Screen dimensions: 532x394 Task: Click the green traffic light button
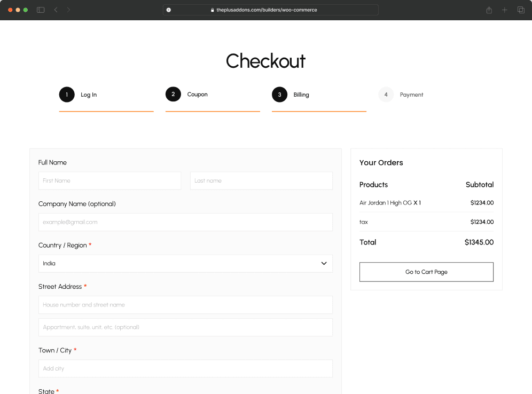pyautogui.click(x=25, y=9)
